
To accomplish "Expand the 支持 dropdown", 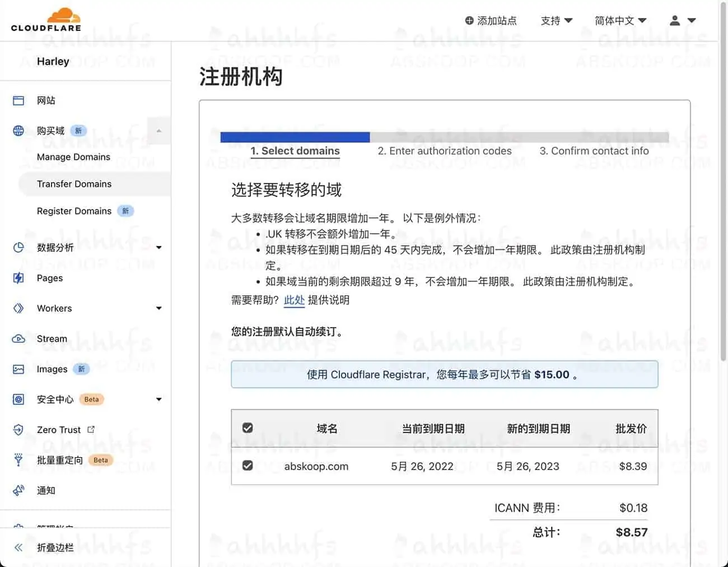I will click(x=556, y=20).
